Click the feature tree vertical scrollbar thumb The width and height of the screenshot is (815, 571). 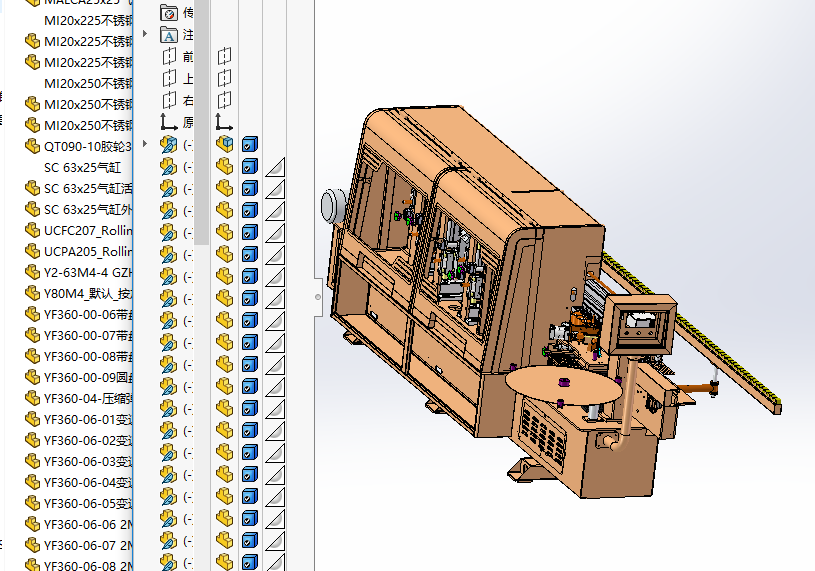[202, 122]
